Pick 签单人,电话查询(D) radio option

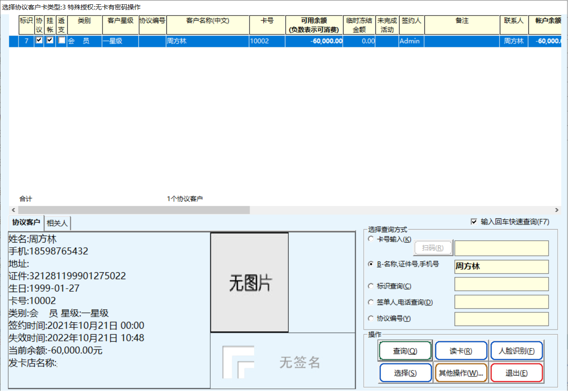(x=371, y=302)
